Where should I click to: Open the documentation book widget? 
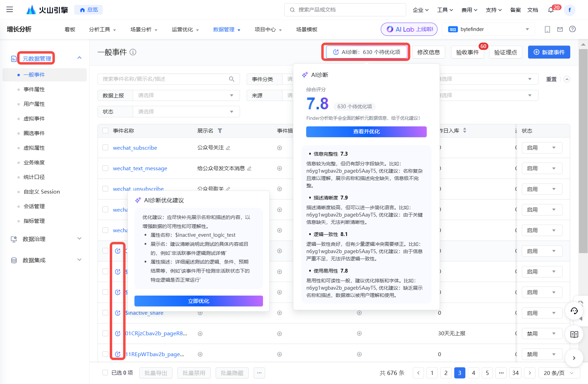[574, 334]
